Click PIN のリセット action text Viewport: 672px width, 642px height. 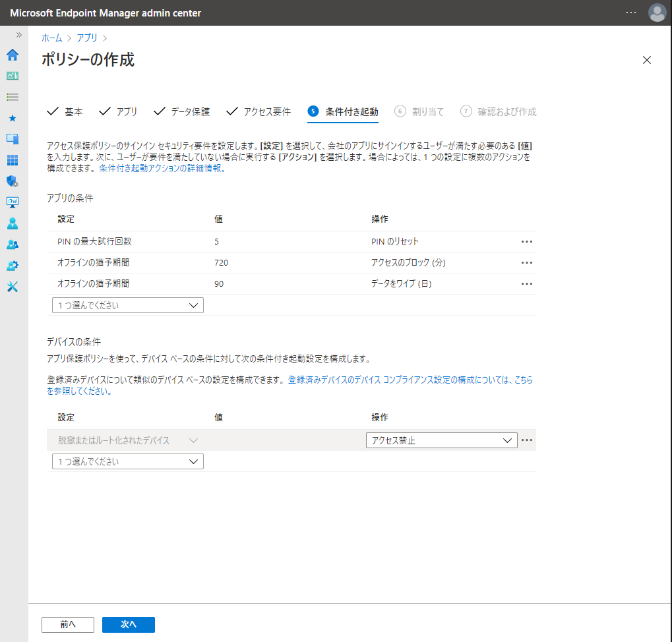click(395, 241)
